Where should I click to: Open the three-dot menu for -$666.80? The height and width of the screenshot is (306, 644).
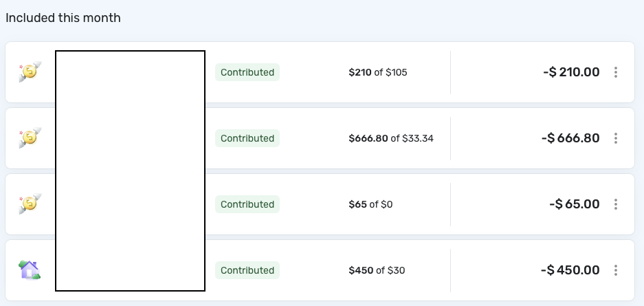tap(616, 138)
